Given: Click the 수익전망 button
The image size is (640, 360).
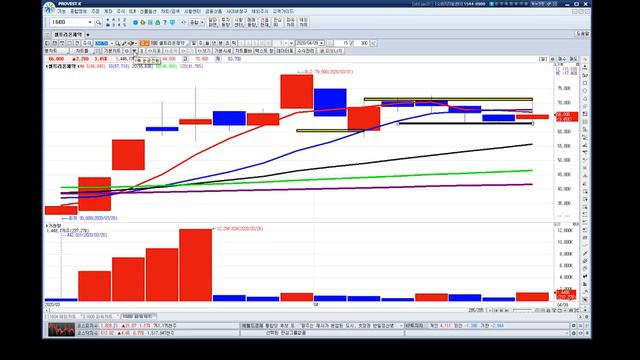Looking at the screenshot, I should coord(305,51).
